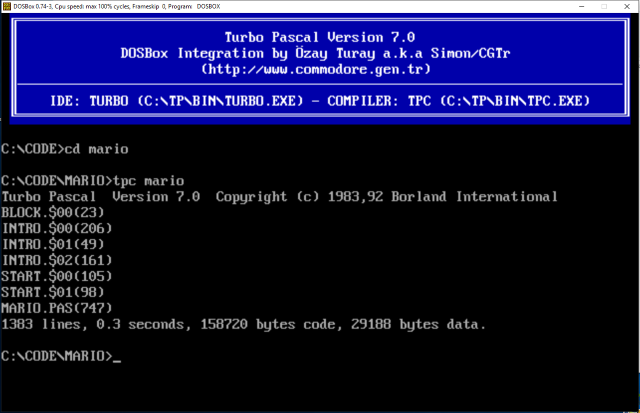Click the disabled maximize button
The image size is (640, 413).
[604, 6]
